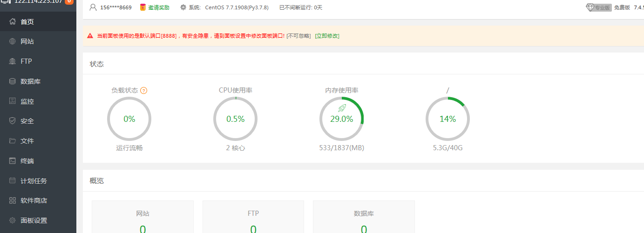
Task: Click the 2 核心 CPU core label
Action: click(236, 148)
